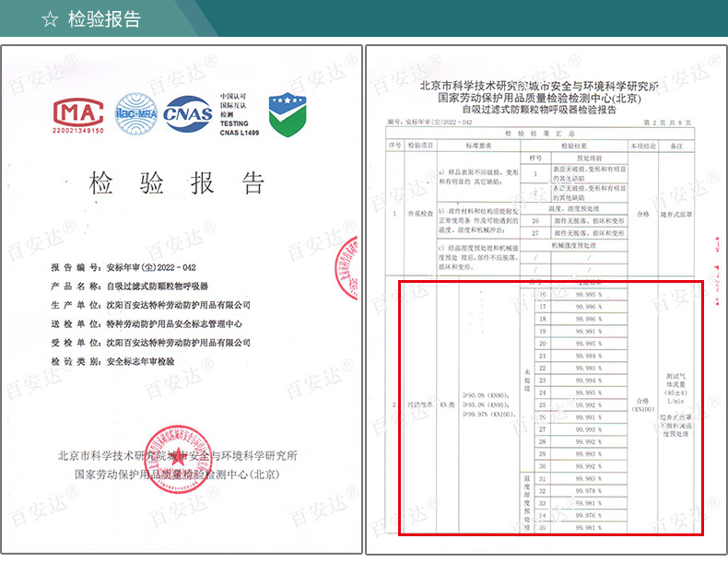The image size is (728, 562).
Task: Click the 99.976 % result for sample 34
Action: 589,516
